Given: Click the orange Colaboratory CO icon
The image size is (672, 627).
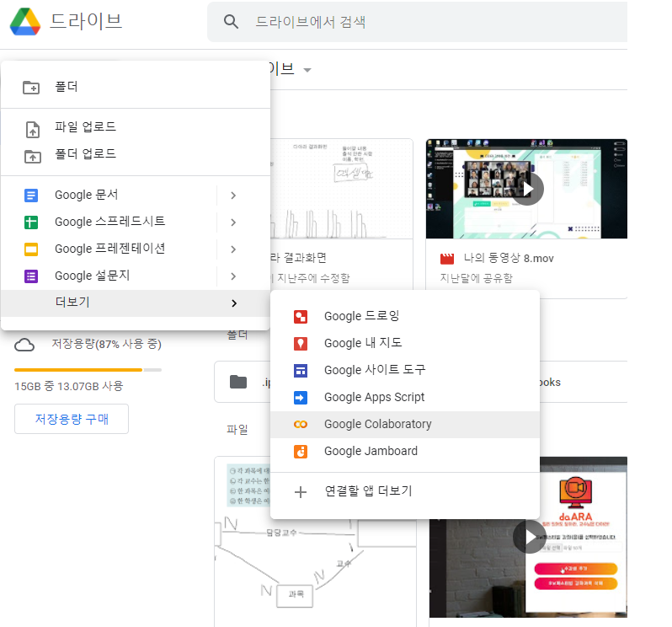Looking at the screenshot, I should 301,424.
